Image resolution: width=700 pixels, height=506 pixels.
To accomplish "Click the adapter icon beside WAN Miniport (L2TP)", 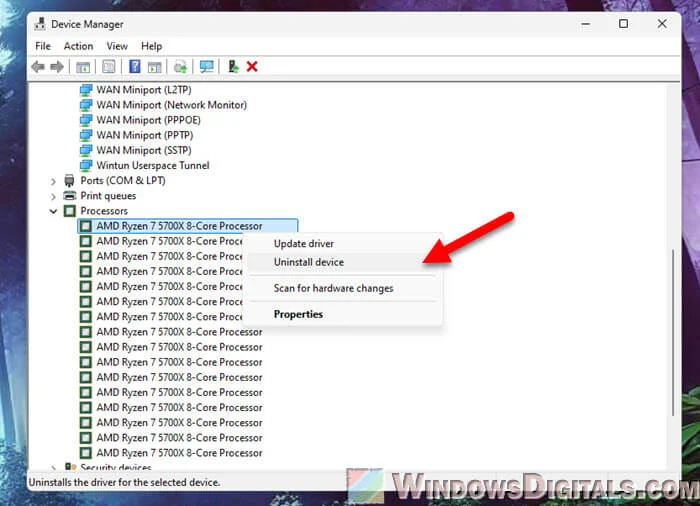I will [x=86, y=90].
